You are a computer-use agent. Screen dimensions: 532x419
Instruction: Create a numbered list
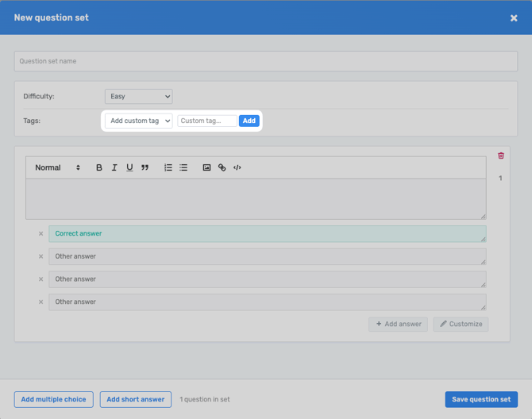168,167
